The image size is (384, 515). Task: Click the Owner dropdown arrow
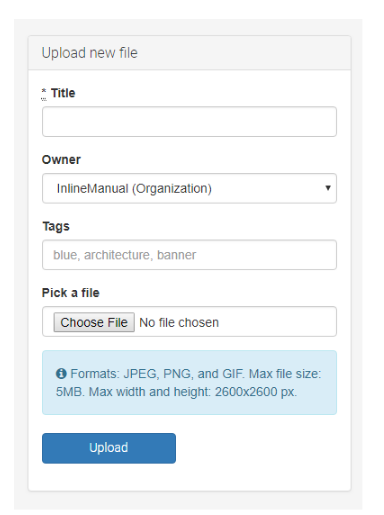point(328,188)
